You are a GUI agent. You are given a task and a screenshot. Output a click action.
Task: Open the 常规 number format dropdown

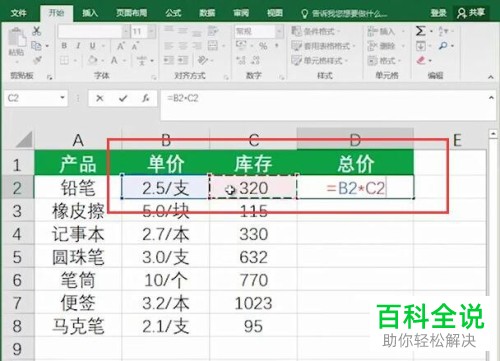[x=279, y=32]
